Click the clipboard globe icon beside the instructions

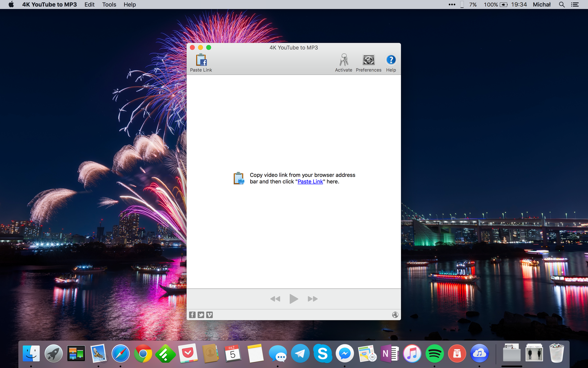pos(239,178)
